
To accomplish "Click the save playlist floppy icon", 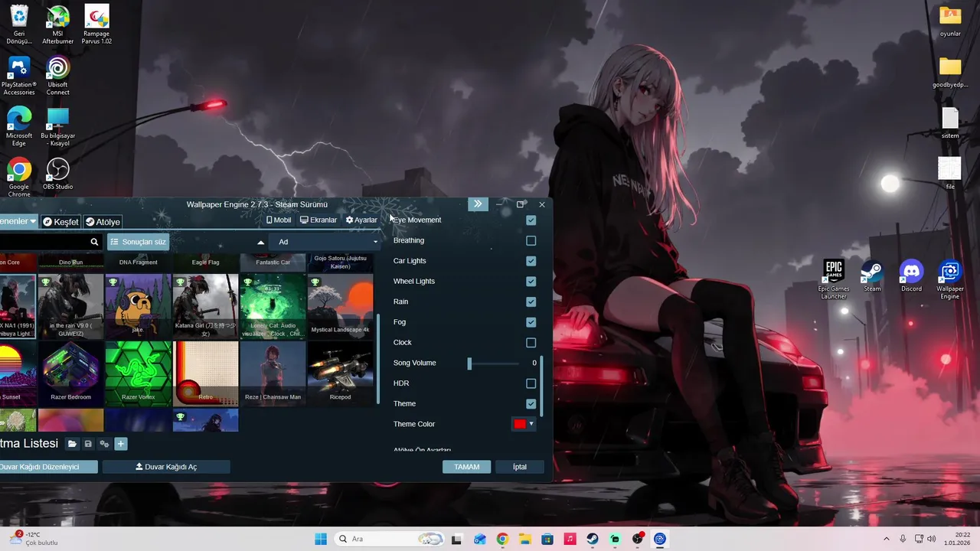I will (x=88, y=444).
